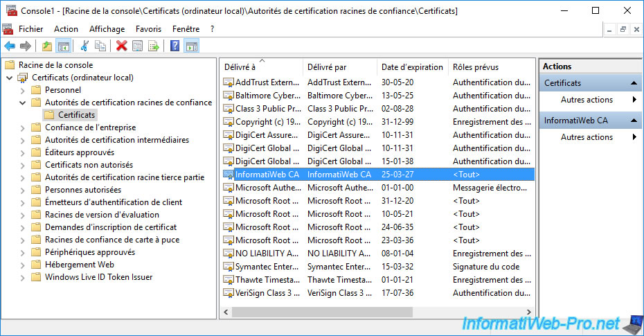
Task: Click the scrollbar left arrow
Action: coord(226,312)
